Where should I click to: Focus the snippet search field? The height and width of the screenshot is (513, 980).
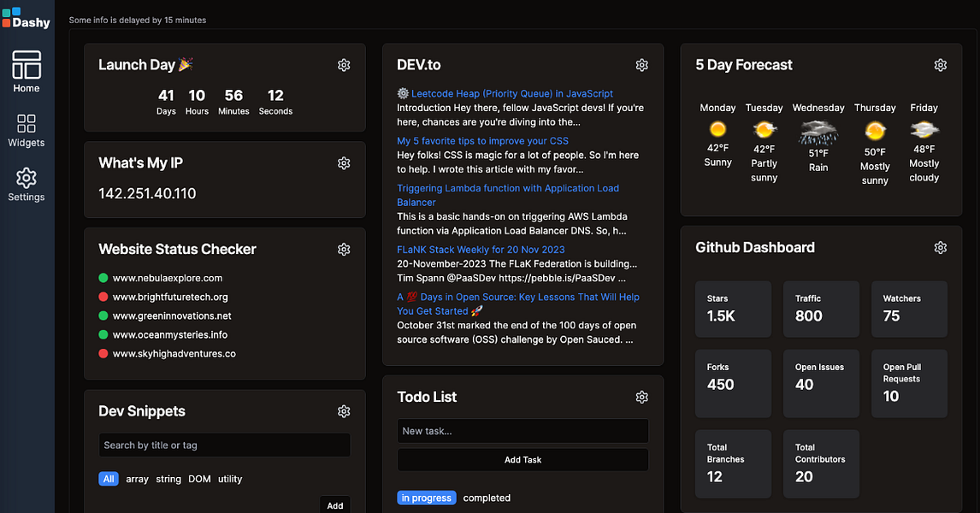click(x=224, y=445)
